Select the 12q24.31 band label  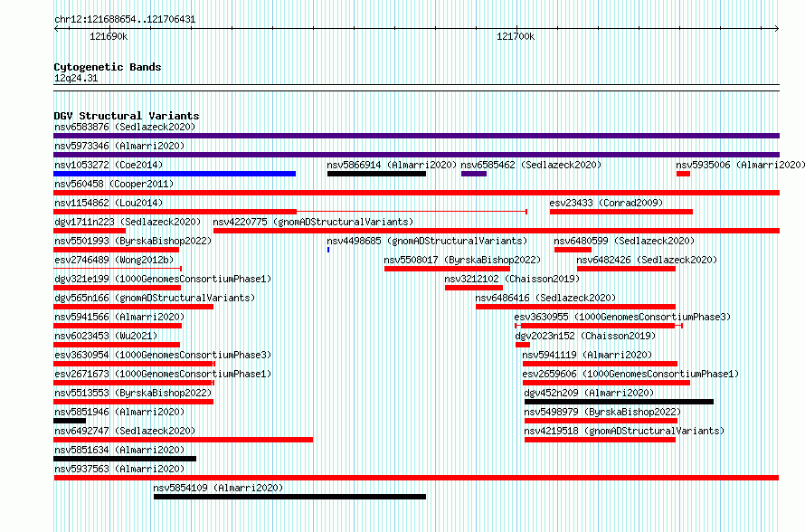pyautogui.click(x=76, y=79)
